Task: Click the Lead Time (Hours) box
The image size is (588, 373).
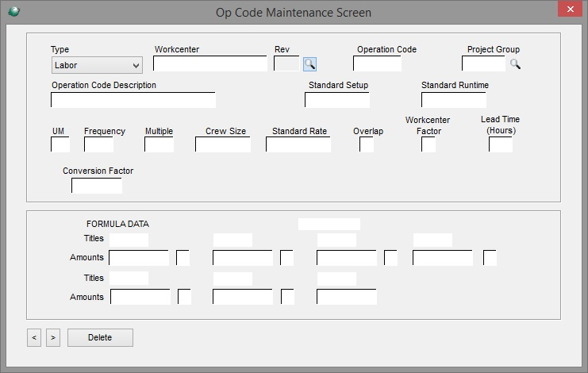Action: point(501,144)
